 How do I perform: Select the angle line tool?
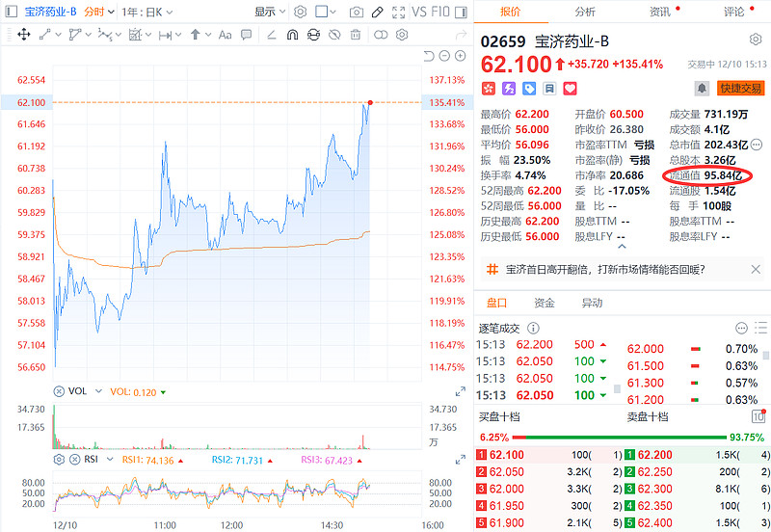(271, 35)
